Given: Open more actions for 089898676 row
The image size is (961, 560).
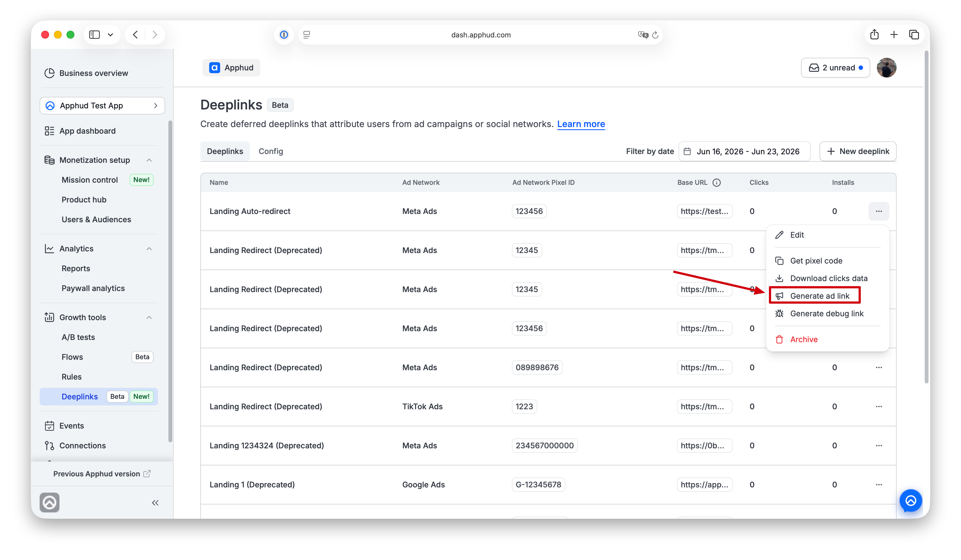Looking at the screenshot, I should pyautogui.click(x=879, y=367).
